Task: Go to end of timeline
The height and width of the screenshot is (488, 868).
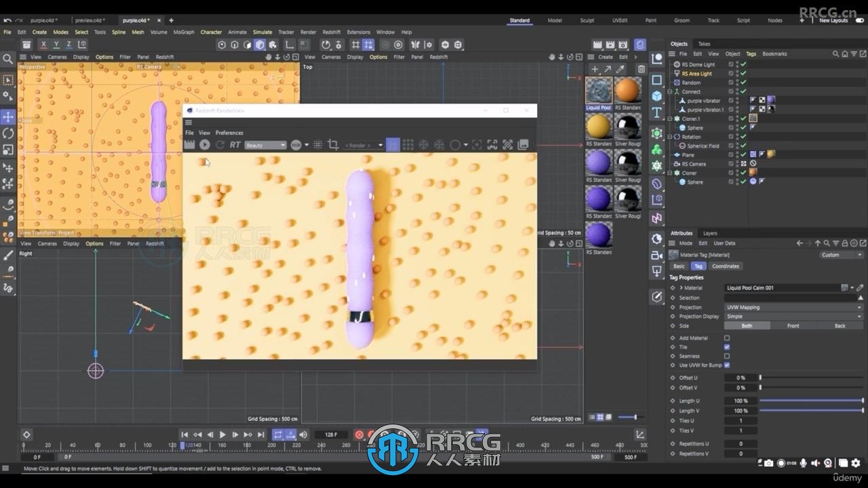Action: point(261,434)
